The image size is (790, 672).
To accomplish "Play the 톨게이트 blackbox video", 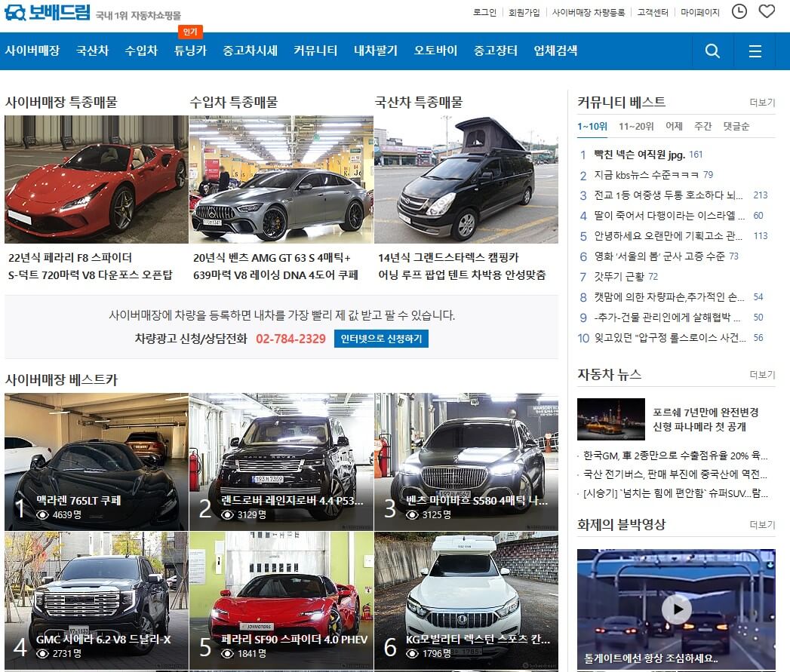I will (676, 609).
